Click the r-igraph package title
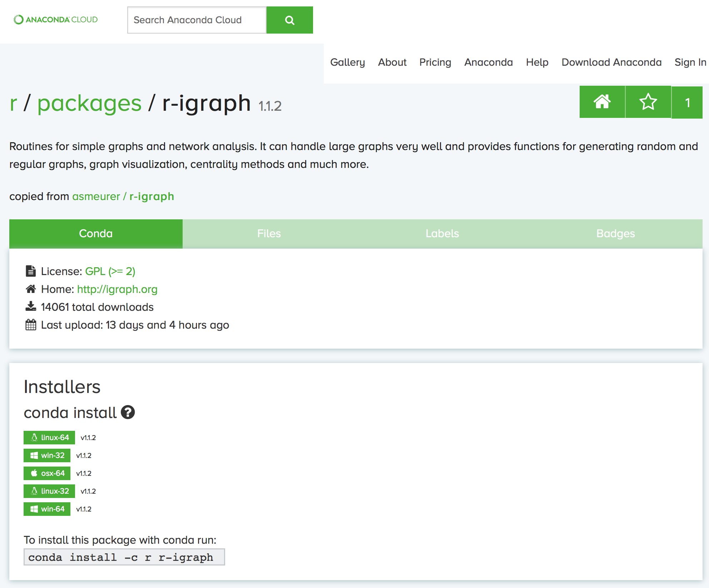The width and height of the screenshot is (709, 588). pos(207,103)
